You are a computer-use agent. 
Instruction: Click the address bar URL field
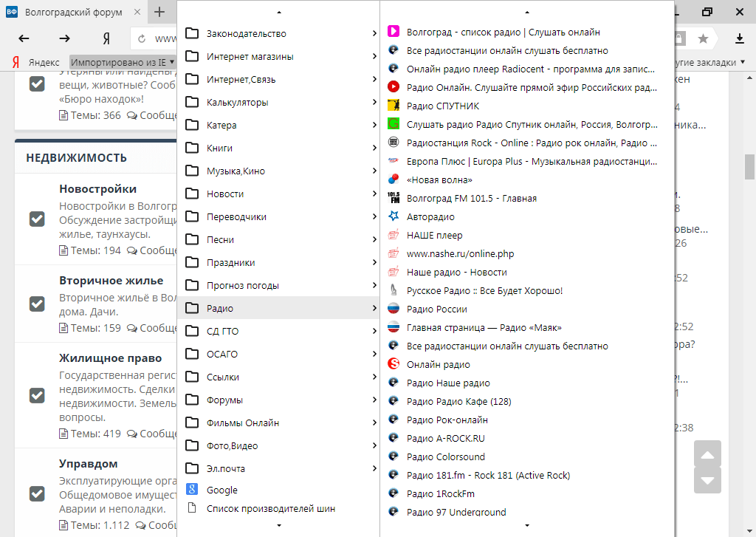[165, 38]
